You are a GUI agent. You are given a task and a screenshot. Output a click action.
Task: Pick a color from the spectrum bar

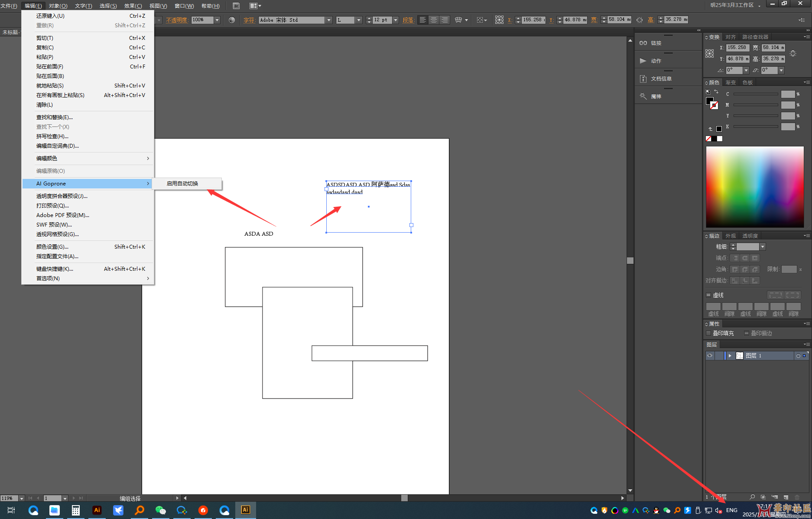tap(754, 186)
